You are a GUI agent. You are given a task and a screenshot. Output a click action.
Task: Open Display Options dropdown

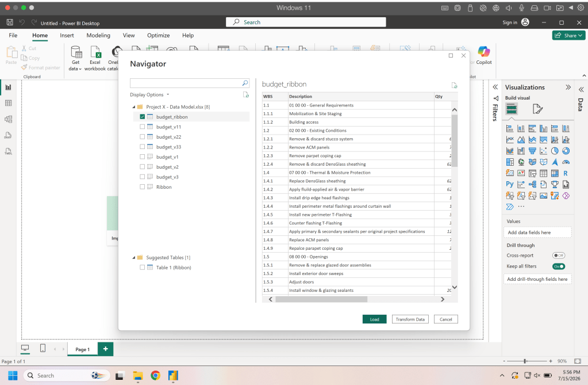pos(149,94)
